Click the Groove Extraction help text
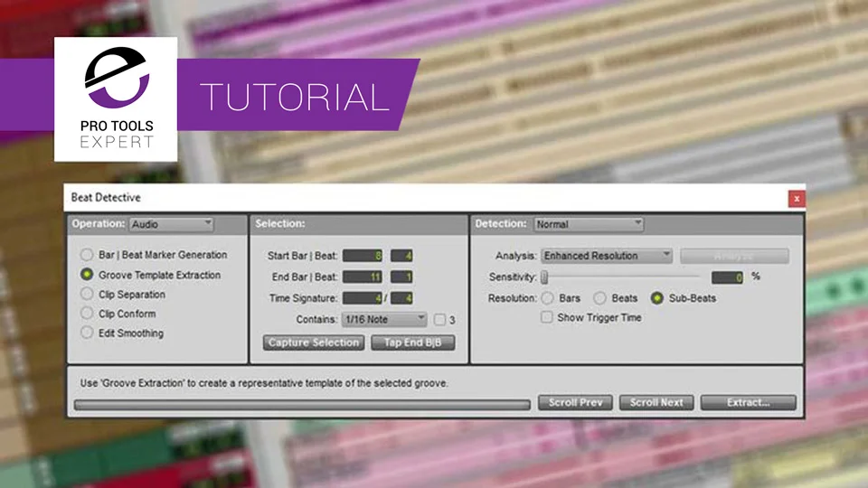The width and height of the screenshot is (868, 488). tap(264, 383)
